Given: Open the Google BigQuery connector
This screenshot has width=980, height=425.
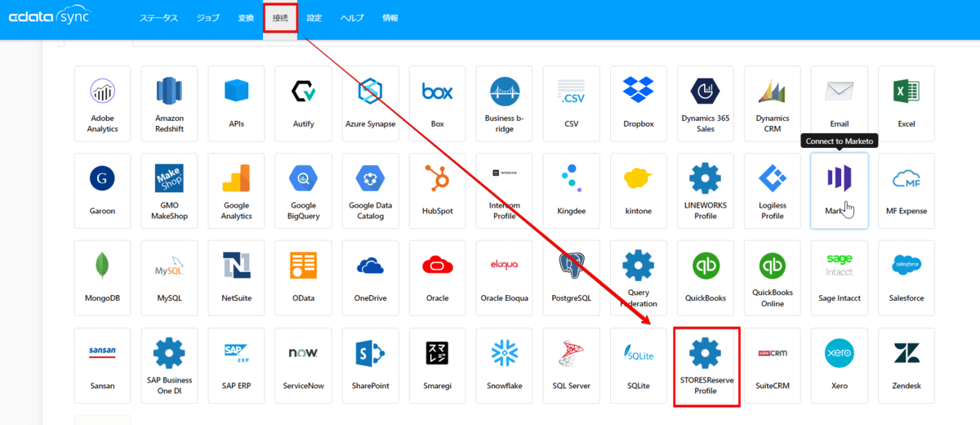Looking at the screenshot, I should coord(303,190).
